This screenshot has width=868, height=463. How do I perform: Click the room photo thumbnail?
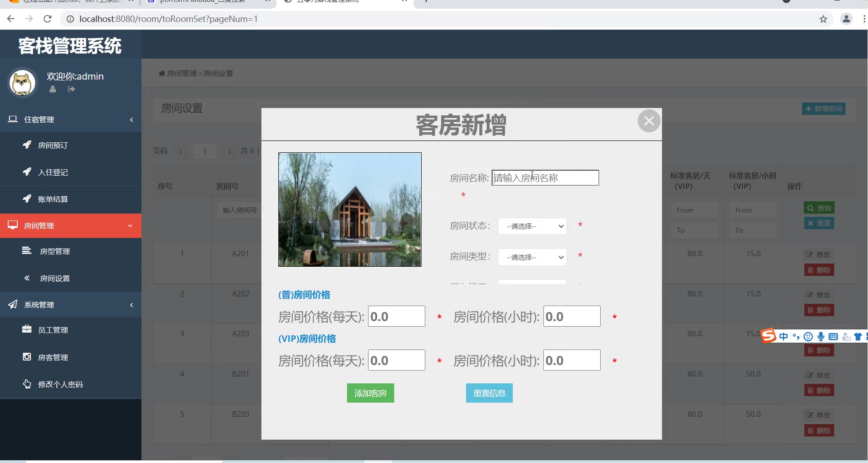click(x=350, y=210)
